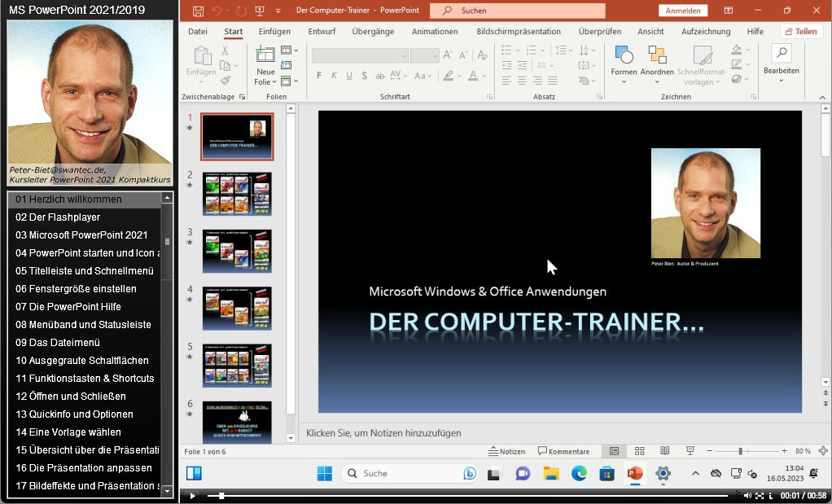Save presentation via quick access icon

(x=198, y=11)
